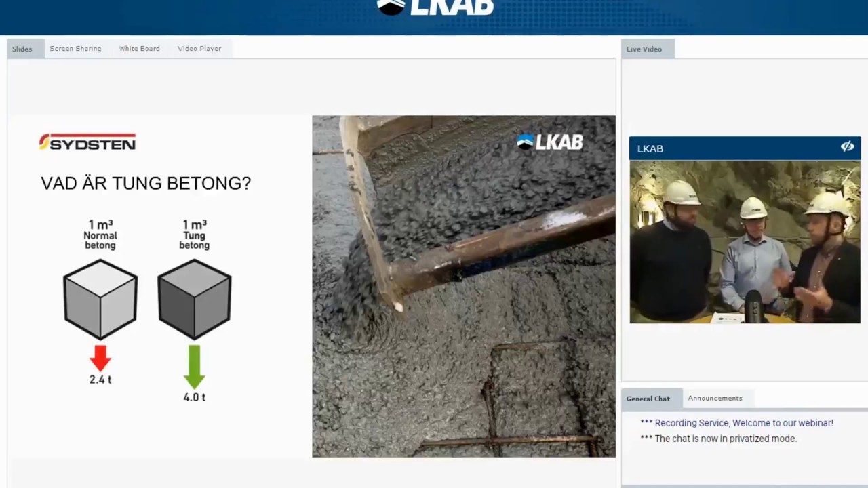The image size is (868, 488).
Task: Open the Screen Sharing tab
Action: pos(75,49)
